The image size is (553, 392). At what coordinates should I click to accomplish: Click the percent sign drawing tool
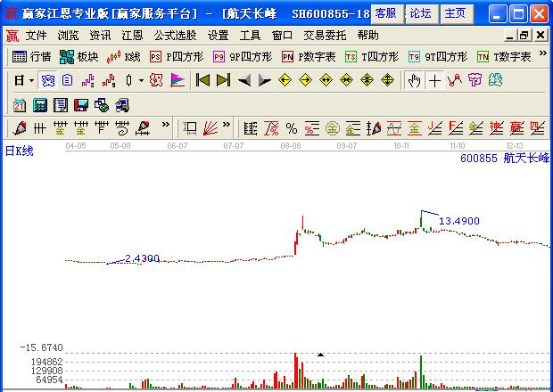(x=291, y=127)
